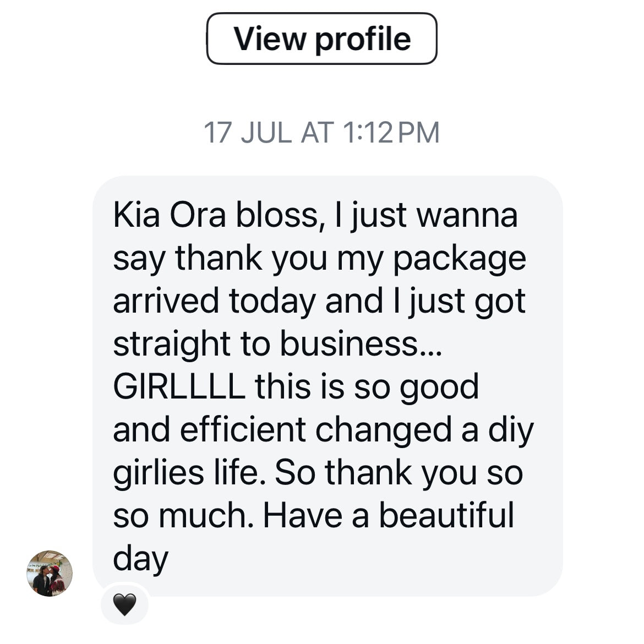Select the received message bubble
The height and width of the screenshot is (644, 644).
point(328,385)
